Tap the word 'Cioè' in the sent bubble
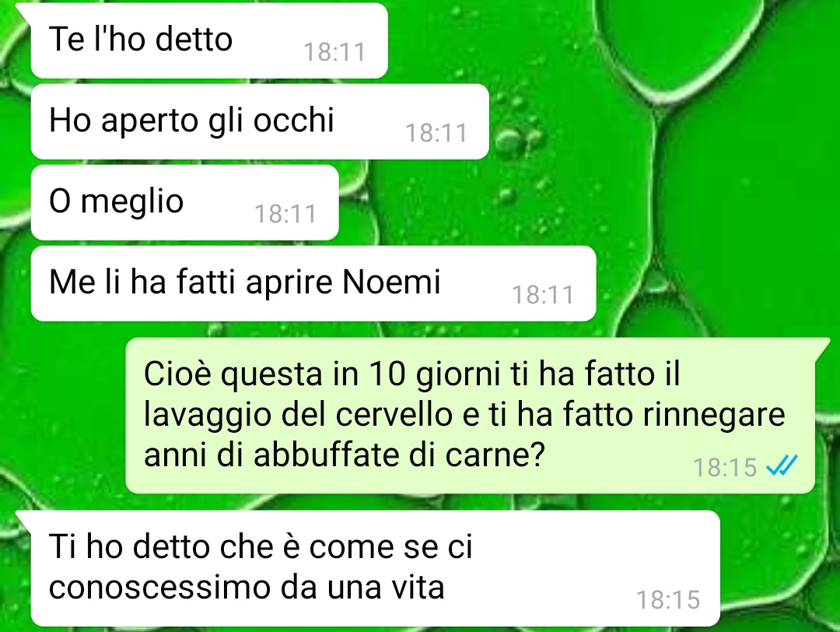 coord(178,374)
